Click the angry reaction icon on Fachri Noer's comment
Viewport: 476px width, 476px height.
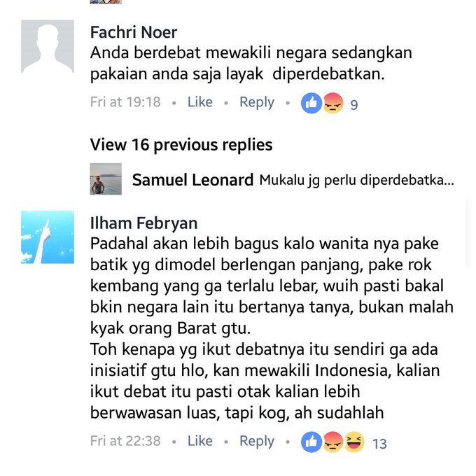click(333, 103)
